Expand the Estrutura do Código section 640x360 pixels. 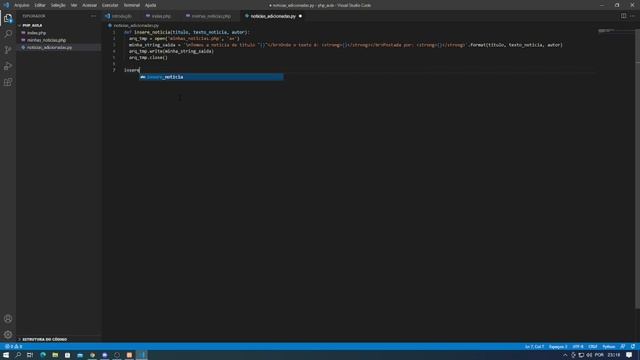point(44,339)
